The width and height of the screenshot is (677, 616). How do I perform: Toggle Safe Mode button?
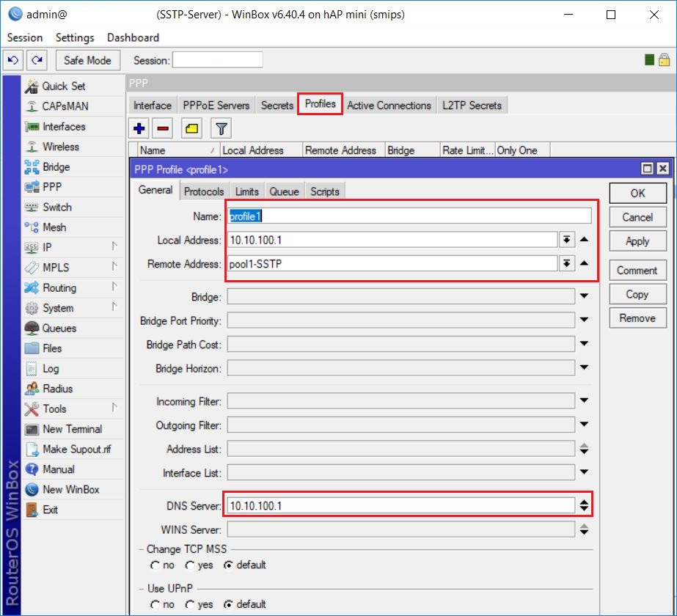[87, 60]
